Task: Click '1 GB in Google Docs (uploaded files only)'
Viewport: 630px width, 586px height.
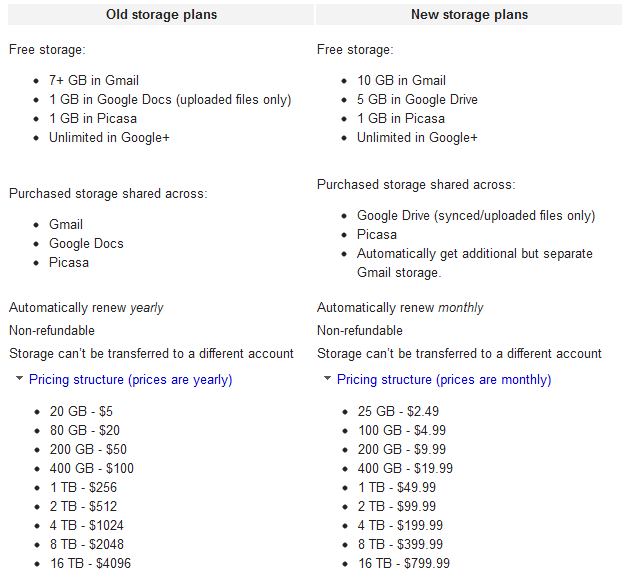Action: [170, 99]
